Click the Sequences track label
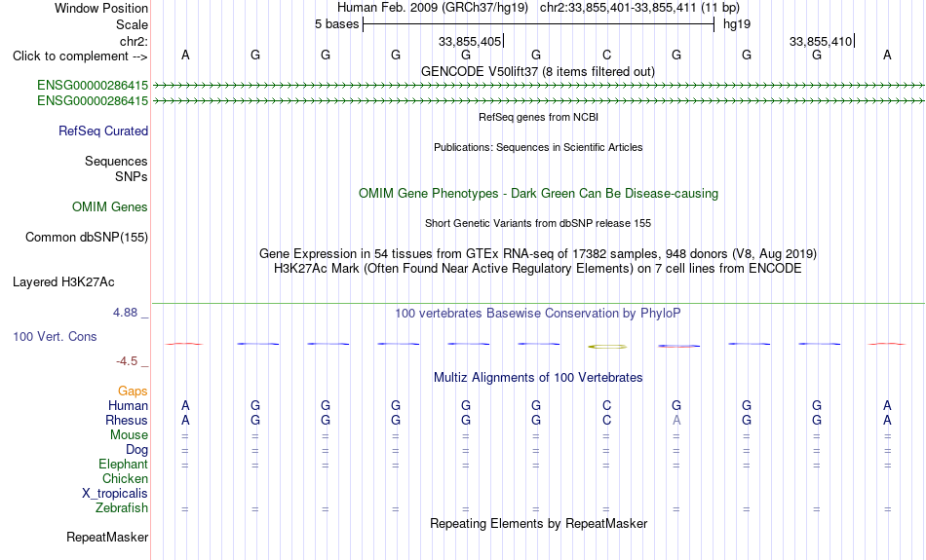 (x=116, y=161)
